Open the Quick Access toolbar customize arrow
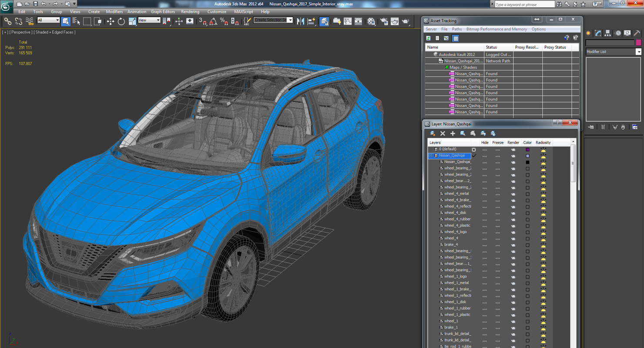Viewport: 644px width, 348px height. pyautogui.click(x=74, y=4)
